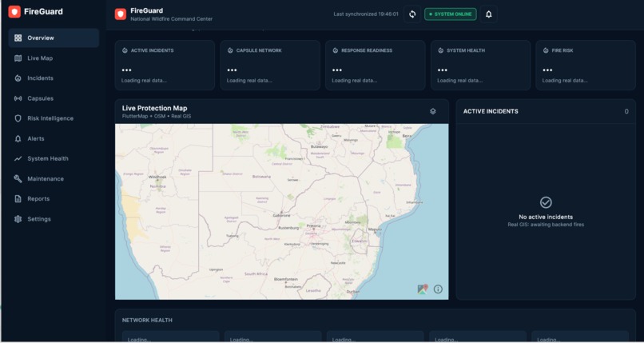
Task: Open the notifications bell in header
Action: 489,14
